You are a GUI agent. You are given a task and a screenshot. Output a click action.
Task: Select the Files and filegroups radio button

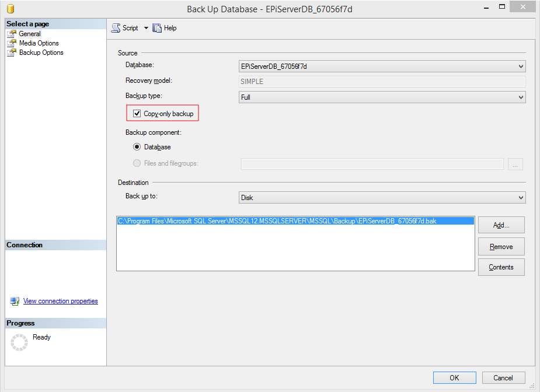point(137,163)
